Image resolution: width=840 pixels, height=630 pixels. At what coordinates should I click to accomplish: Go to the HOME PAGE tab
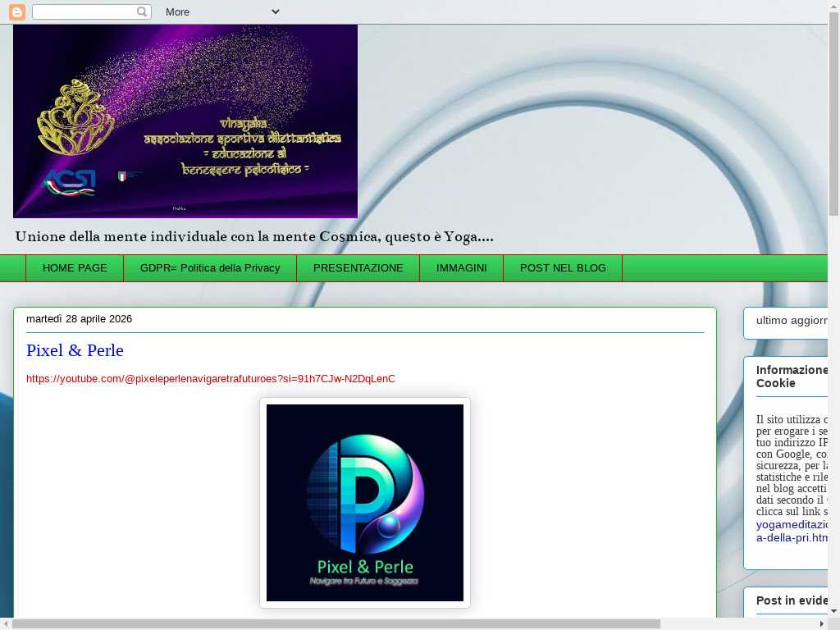pyautogui.click(x=75, y=268)
